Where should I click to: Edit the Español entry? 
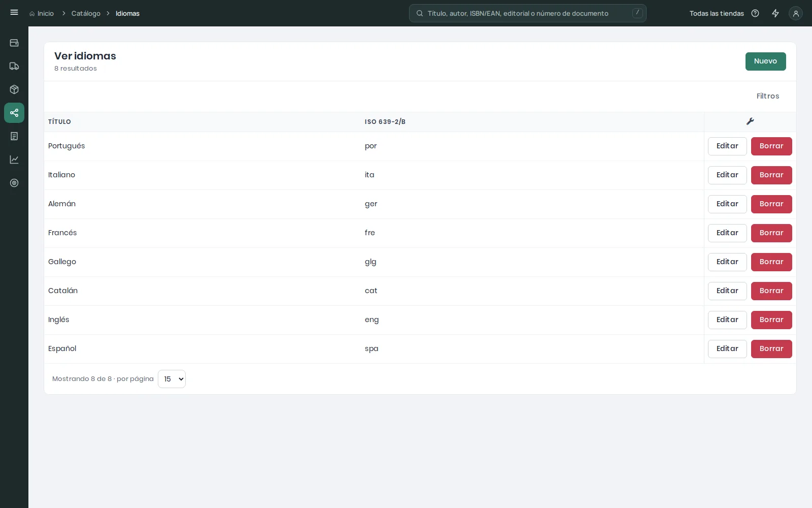727,349
